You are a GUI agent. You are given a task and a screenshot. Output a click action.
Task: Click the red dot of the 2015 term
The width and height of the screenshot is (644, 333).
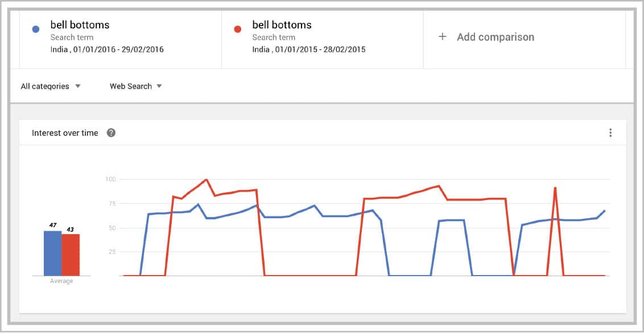tap(238, 29)
